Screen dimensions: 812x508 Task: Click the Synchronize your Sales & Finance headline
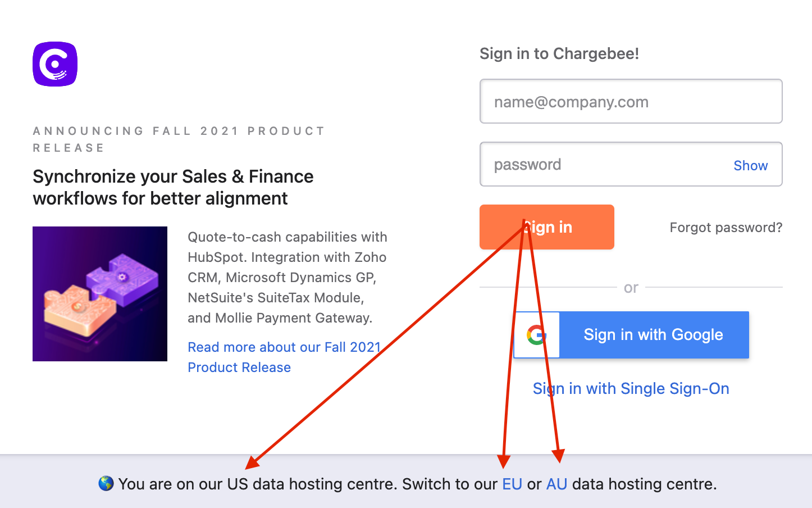tap(173, 187)
